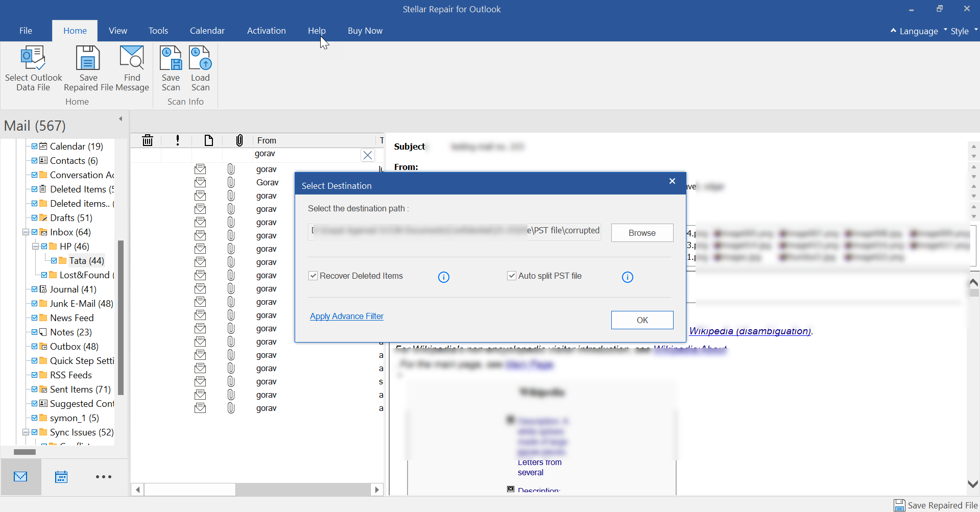
Task: Click info icon beside Recover Deleted Items
Action: pos(444,277)
